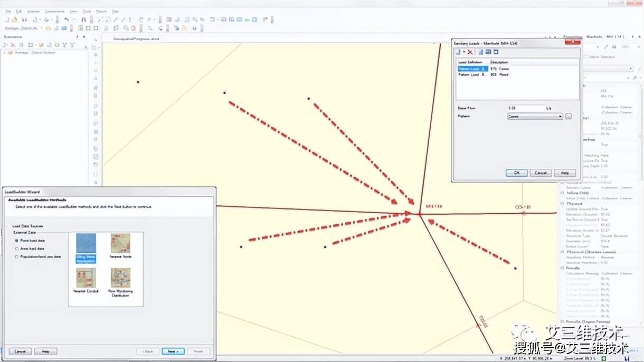Viewport: 644px width, 362px height.
Task: Select the Area load data radio button
Action: (17, 248)
